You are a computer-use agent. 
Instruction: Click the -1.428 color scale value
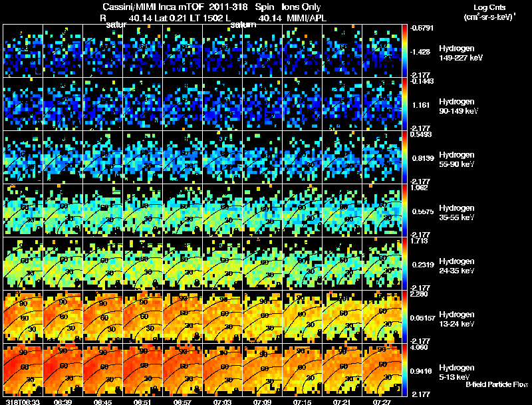click(420, 52)
